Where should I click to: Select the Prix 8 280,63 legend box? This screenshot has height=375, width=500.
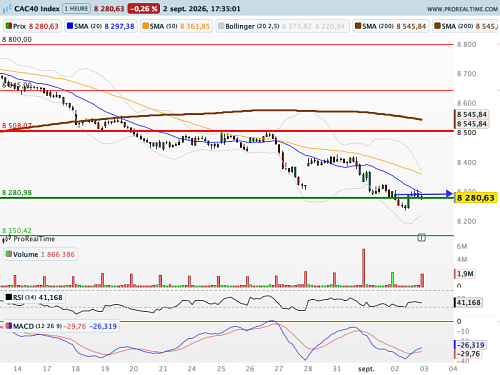pos(32,26)
